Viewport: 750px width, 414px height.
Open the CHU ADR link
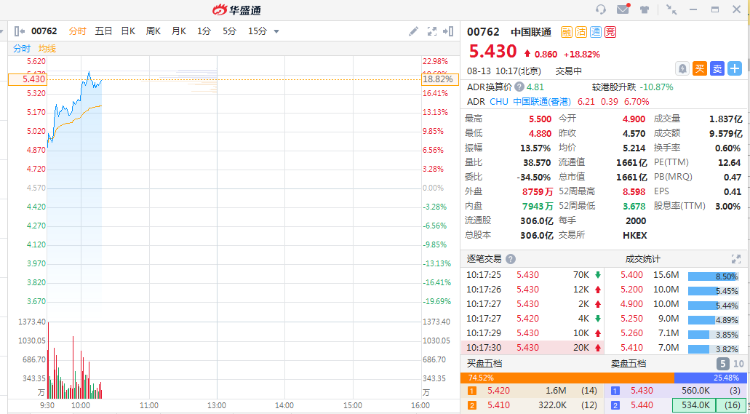point(499,101)
